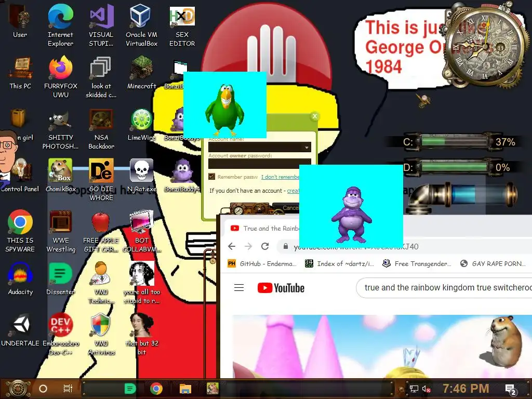Open the NSA Backdoor icon
This screenshot has height=399, width=532.
(101, 128)
